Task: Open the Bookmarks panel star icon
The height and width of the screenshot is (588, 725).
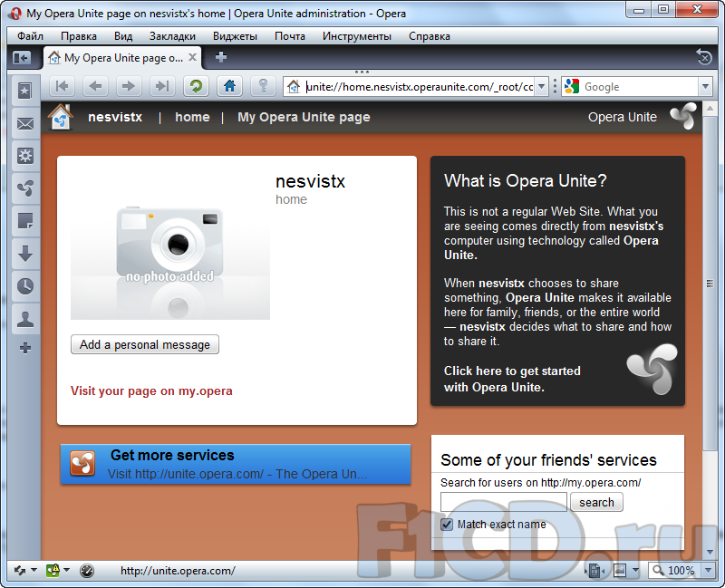Action: click(25, 91)
